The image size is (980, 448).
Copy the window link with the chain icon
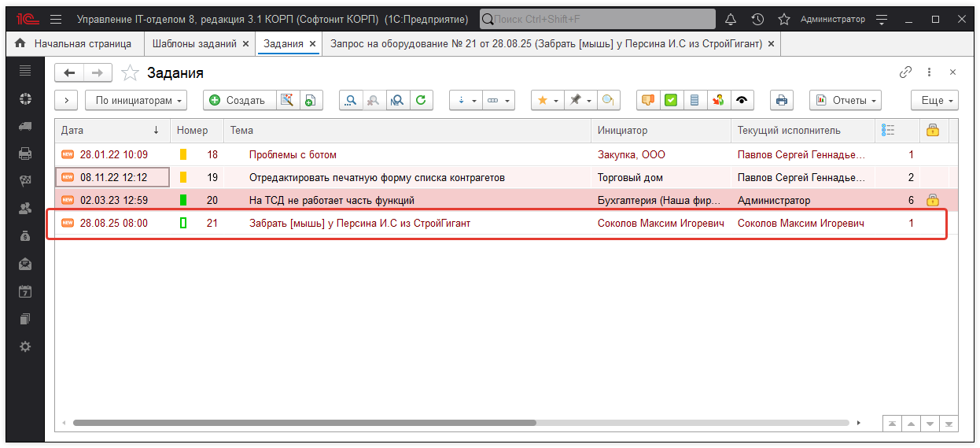pos(905,72)
